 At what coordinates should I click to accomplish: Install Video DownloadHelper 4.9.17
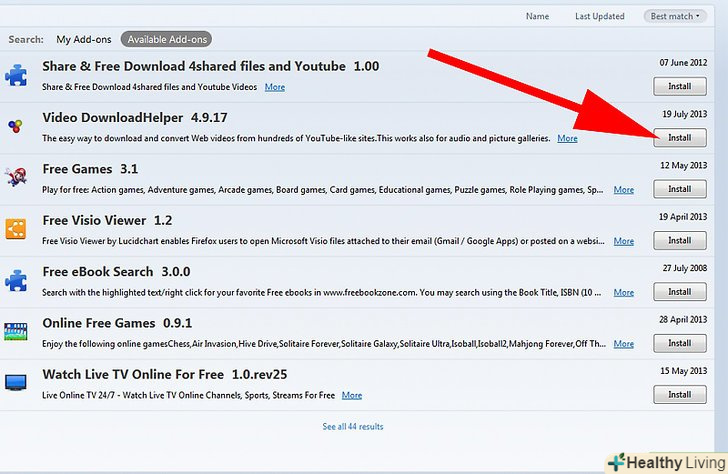680,138
